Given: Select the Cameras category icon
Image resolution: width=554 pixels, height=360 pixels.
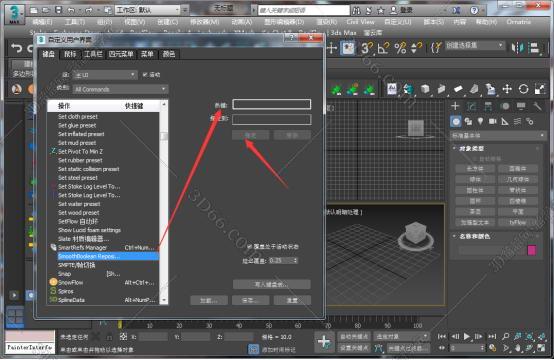Looking at the screenshot, I should (x=493, y=122).
